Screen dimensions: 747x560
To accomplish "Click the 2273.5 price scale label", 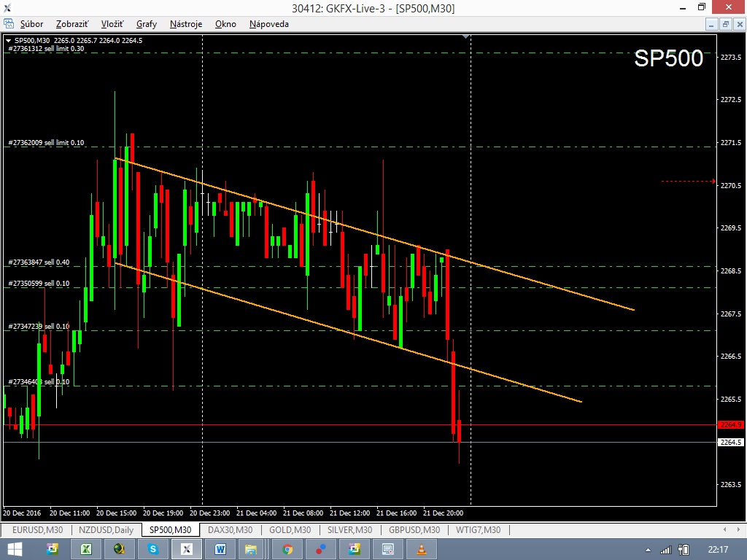I will pos(731,57).
